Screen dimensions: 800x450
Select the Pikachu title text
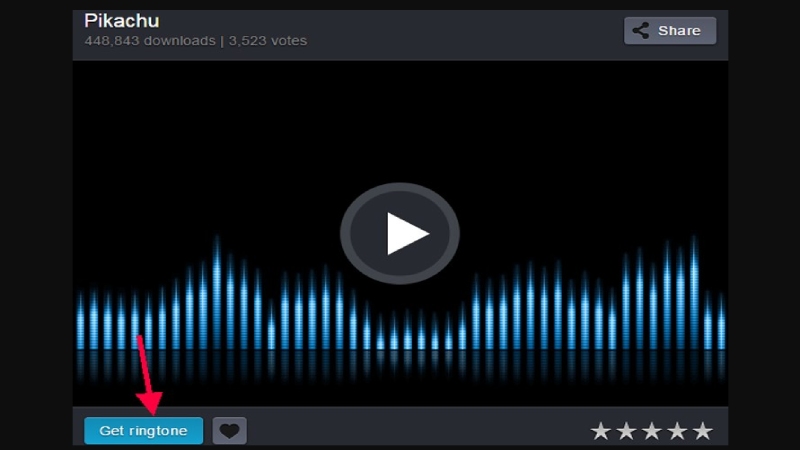click(122, 21)
